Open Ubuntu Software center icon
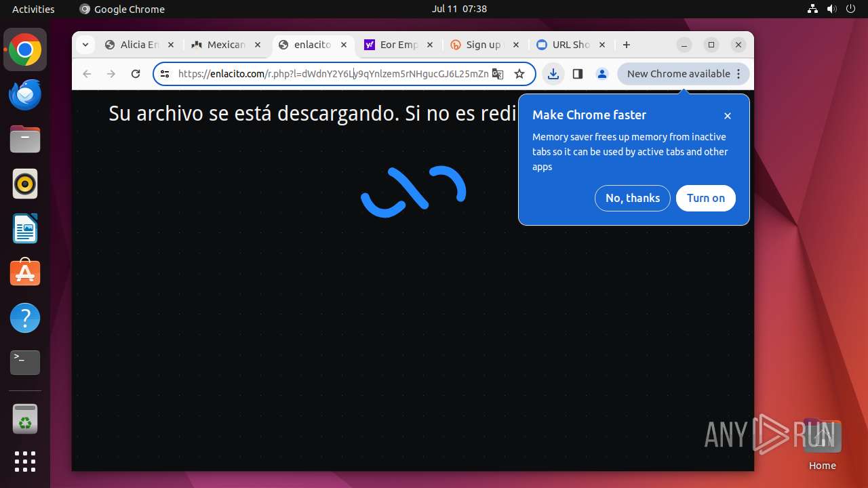Image resolution: width=868 pixels, height=488 pixels. [25, 273]
